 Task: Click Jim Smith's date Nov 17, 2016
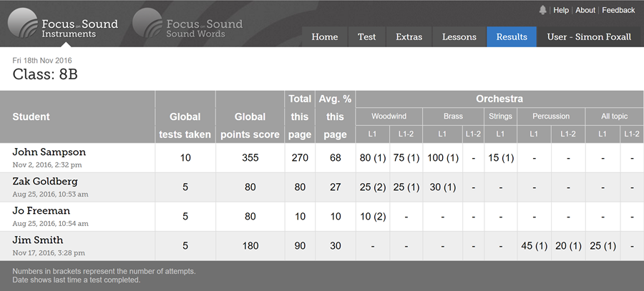pyautogui.click(x=49, y=253)
